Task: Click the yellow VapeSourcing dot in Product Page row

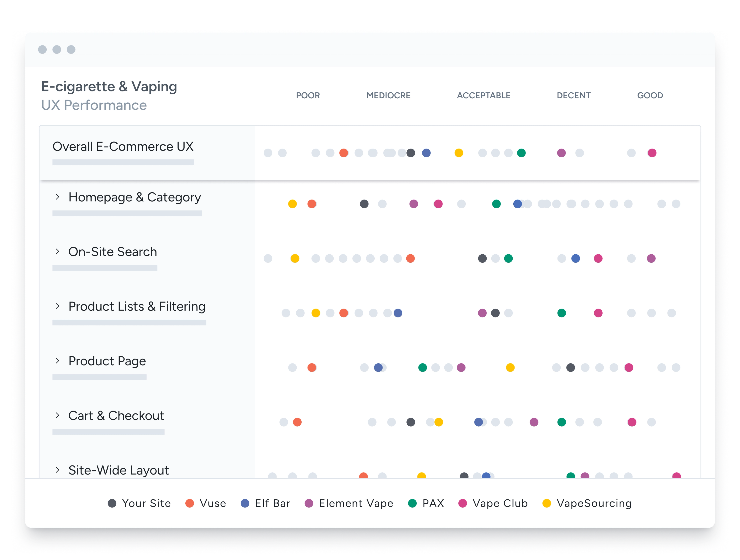Action: [510, 367]
